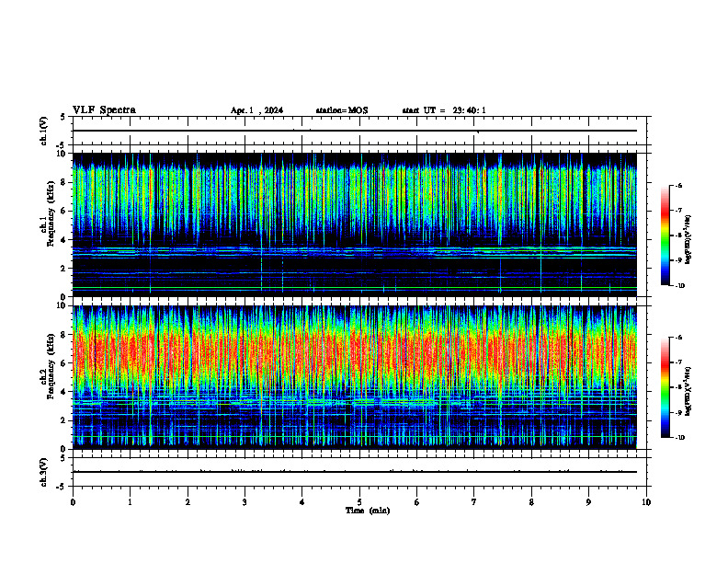Click the time-axis tick label "4"

pos(302,502)
